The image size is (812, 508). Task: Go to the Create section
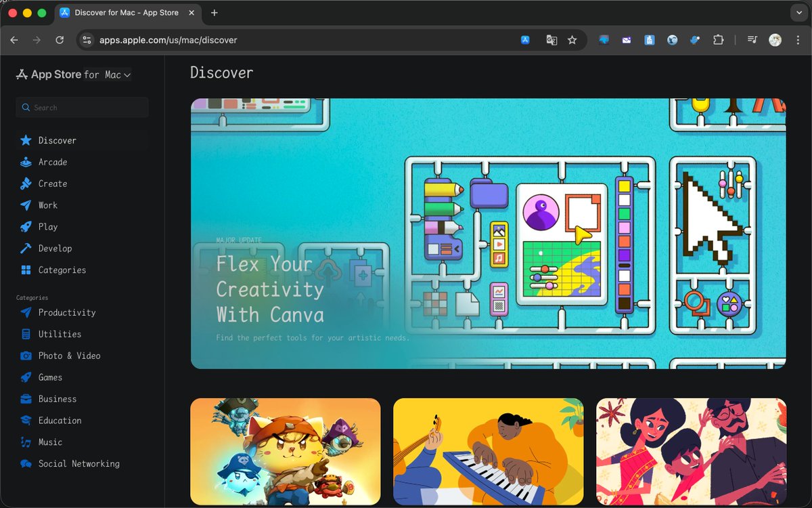click(x=53, y=184)
